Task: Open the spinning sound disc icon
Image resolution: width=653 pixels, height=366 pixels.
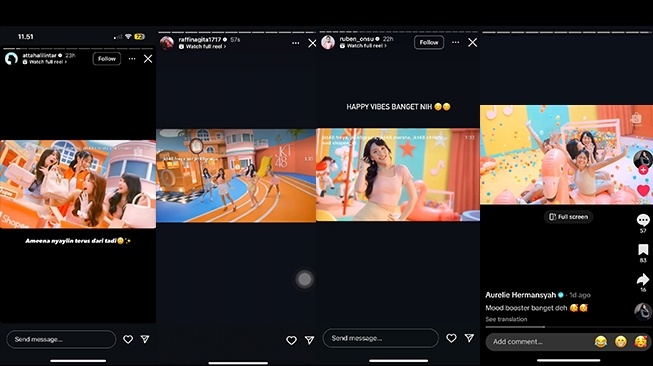Action: (643, 311)
